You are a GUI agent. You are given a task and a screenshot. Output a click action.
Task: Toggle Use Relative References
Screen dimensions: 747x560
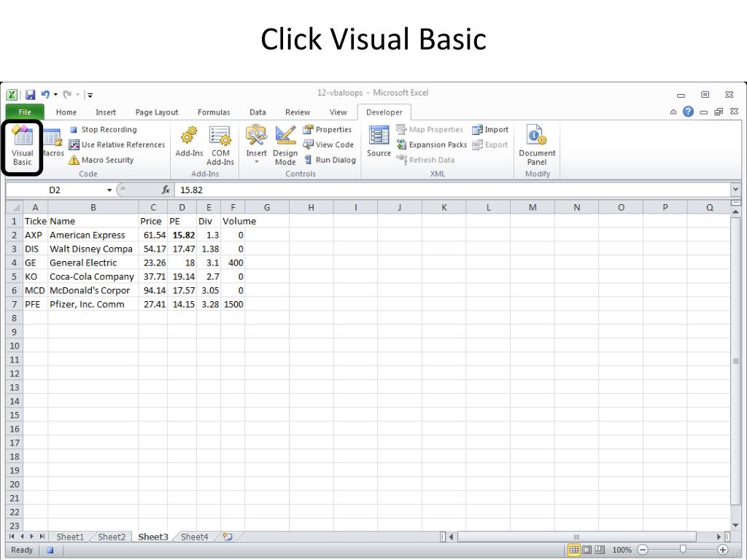[x=117, y=145]
